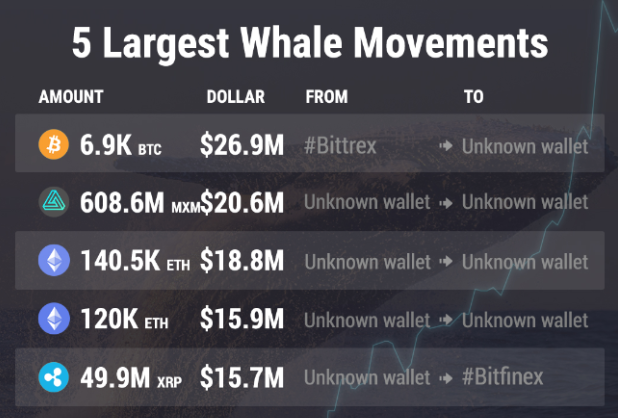The image size is (618, 418).
Task: Select the $15.9M dollar value
Action: click(x=242, y=319)
